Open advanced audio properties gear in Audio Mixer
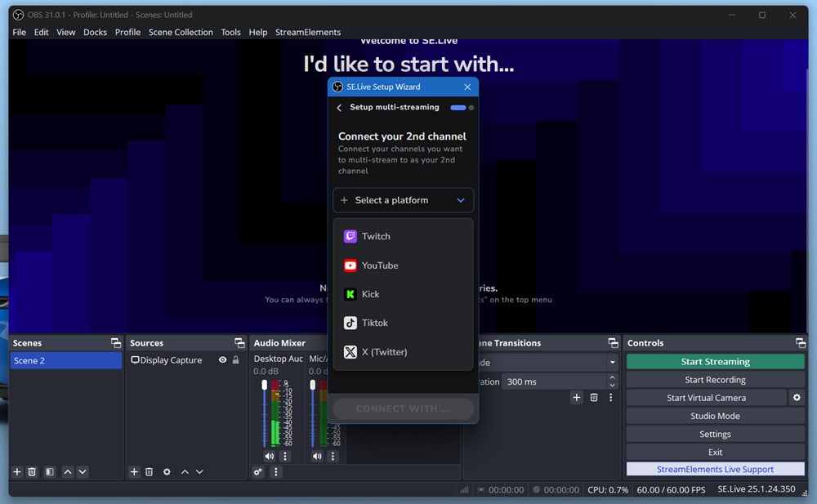The height and width of the screenshot is (504, 817). click(x=258, y=472)
